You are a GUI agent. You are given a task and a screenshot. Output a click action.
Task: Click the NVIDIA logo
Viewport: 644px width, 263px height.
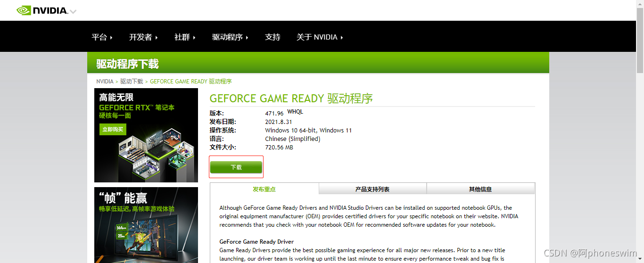(x=42, y=10)
